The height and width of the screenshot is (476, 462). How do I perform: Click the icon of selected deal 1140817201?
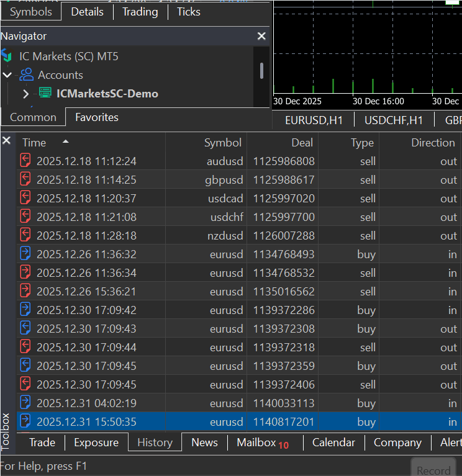coord(25,421)
